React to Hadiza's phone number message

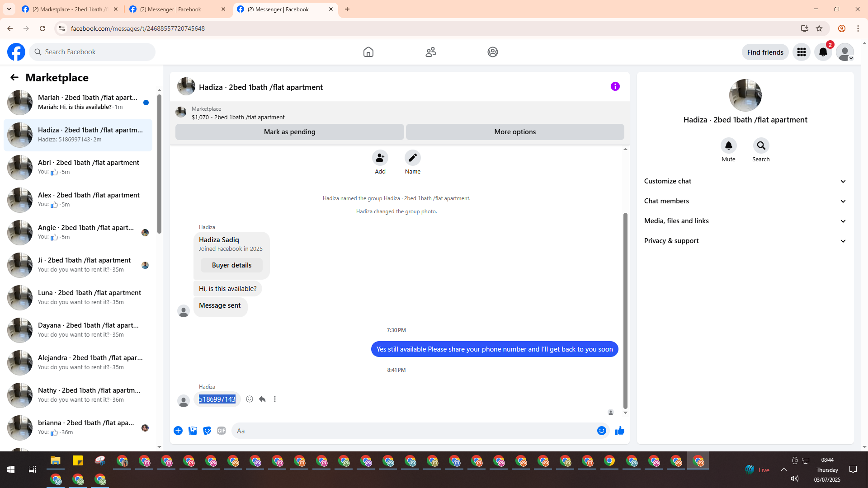(x=250, y=399)
